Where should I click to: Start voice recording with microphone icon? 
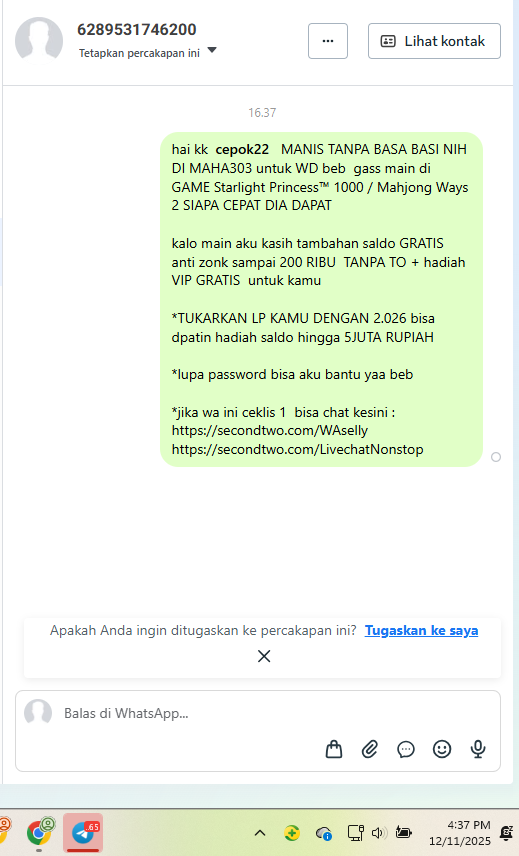(478, 749)
